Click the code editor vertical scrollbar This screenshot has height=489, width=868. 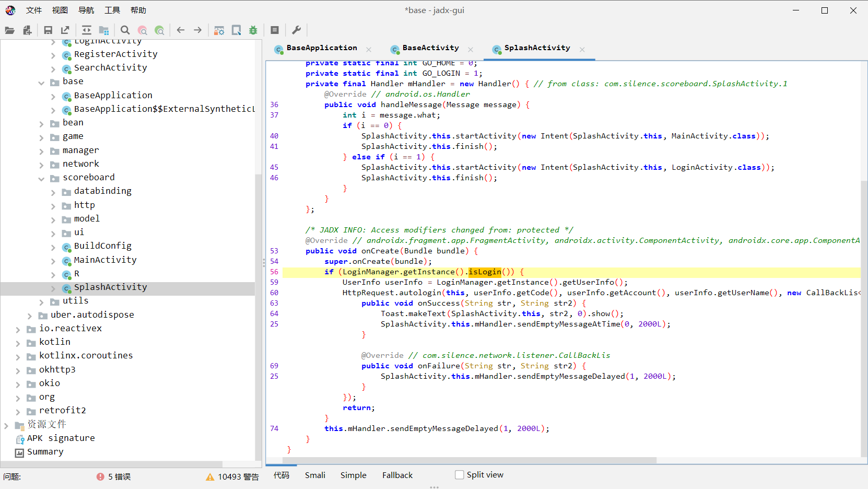[x=864, y=319]
